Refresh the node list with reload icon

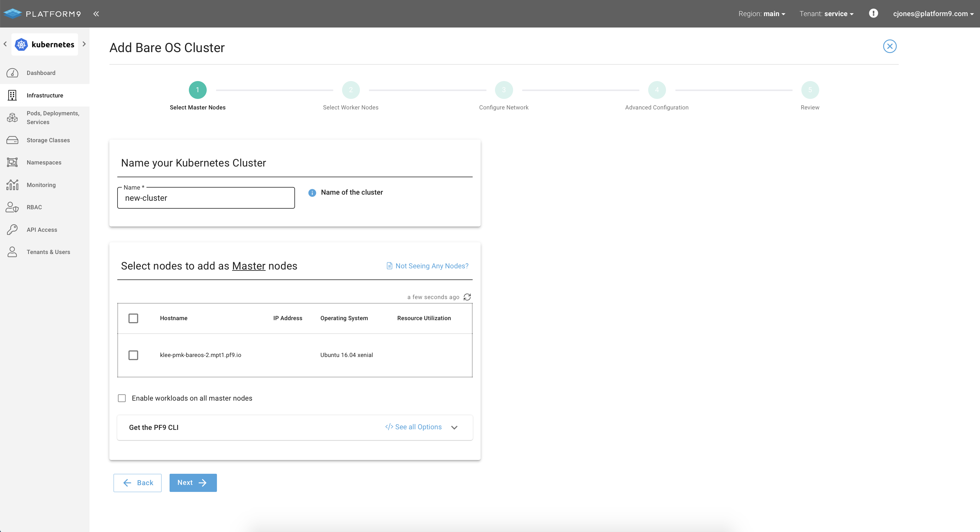pyautogui.click(x=467, y=297)
